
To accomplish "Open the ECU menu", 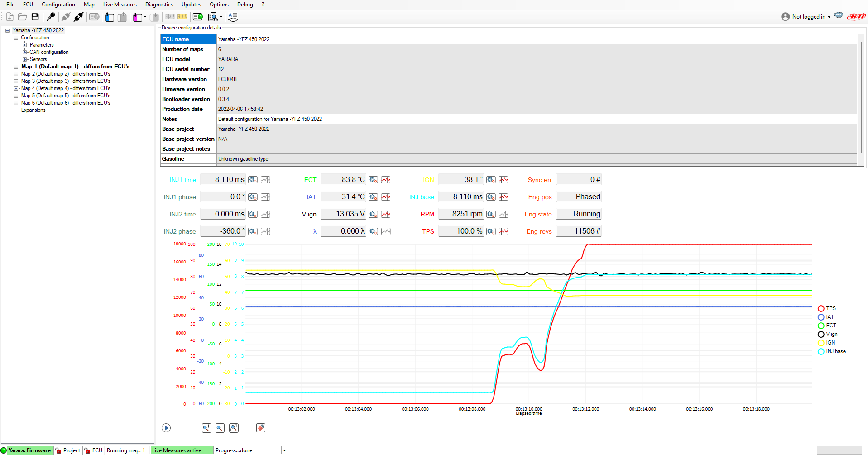I will [x=28, y=5].
